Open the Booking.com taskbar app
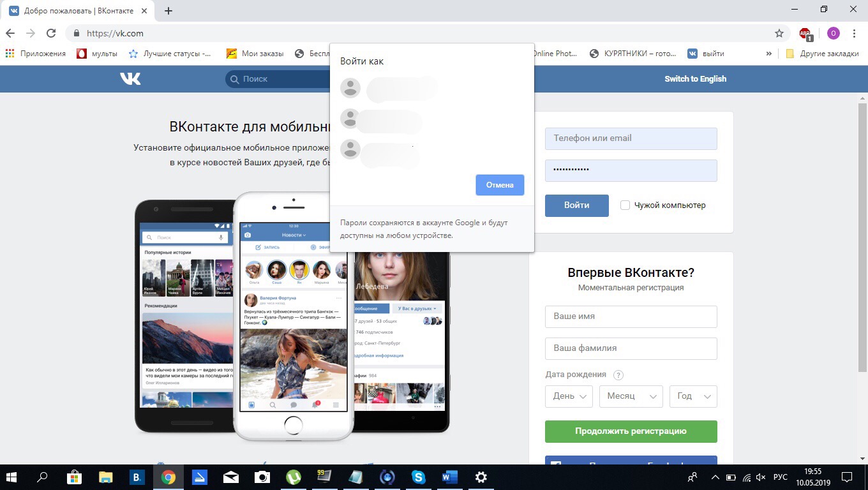Viewport: 868px width, 490px height. coord(137,477)
